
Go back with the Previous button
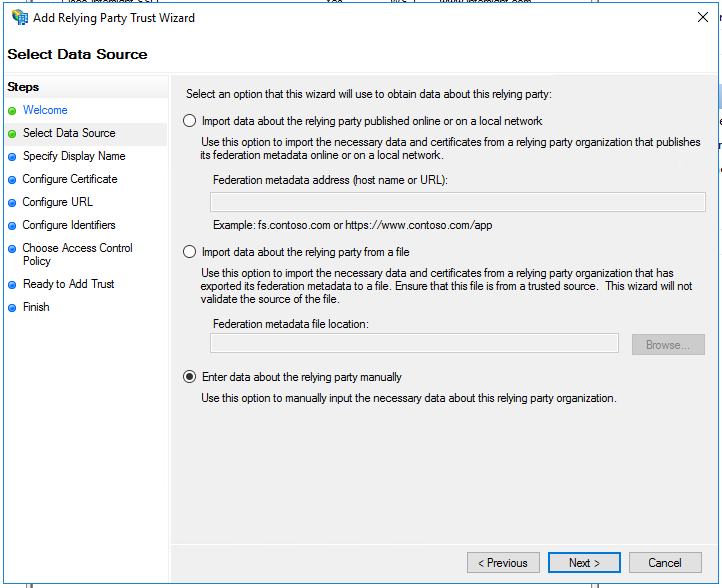(503, 563)
